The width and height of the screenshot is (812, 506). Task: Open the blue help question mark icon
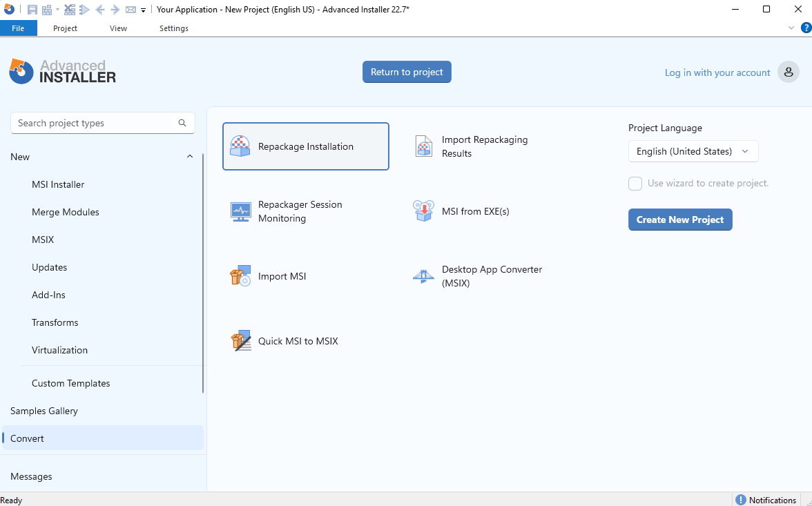pos(805,28)
